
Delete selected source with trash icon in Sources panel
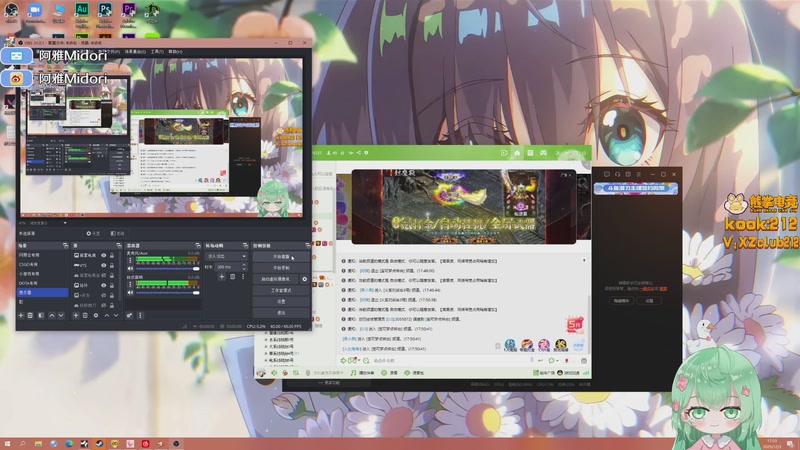pos(85,316)
